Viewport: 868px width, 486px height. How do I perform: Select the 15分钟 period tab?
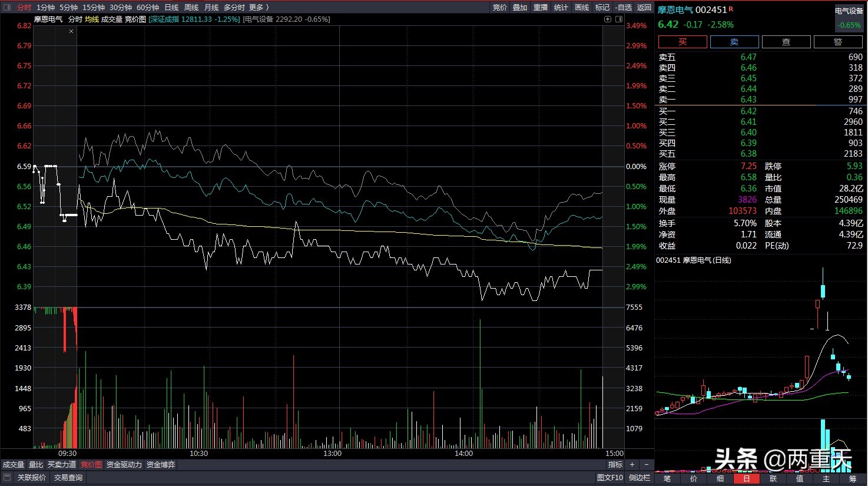(94, 7)
